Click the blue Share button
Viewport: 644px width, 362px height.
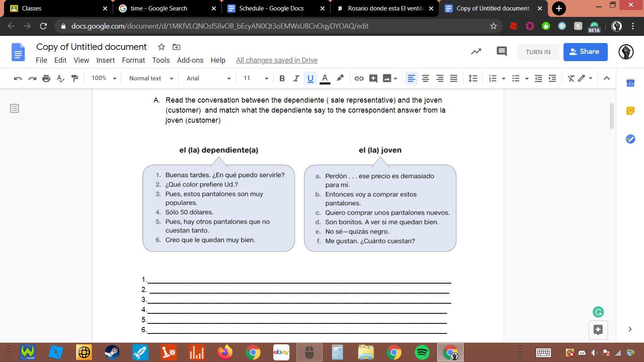tap(585, 52)
